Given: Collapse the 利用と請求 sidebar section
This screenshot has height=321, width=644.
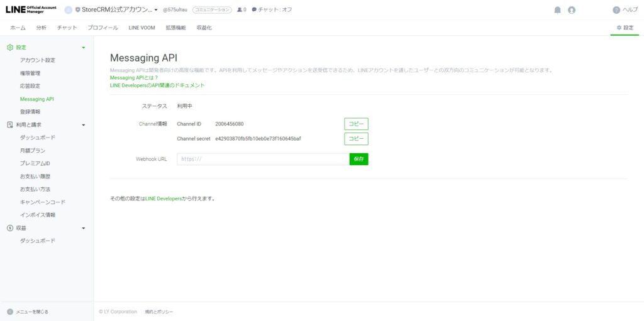Looking at the screenshot, I should pyautogui.click(x=84, y=125).
